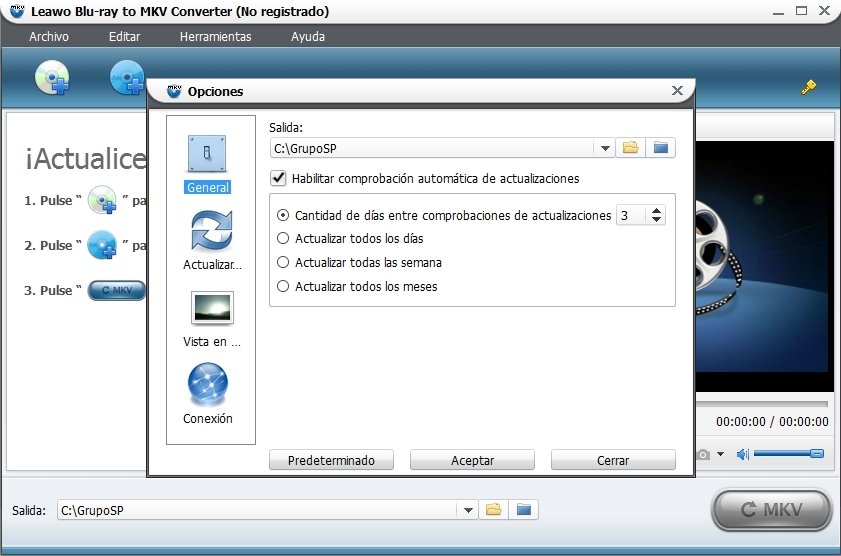Viewport: 841px width, 556px height.
Task: Select Actualizar todos los días radio
Action: tap(283, 238)
